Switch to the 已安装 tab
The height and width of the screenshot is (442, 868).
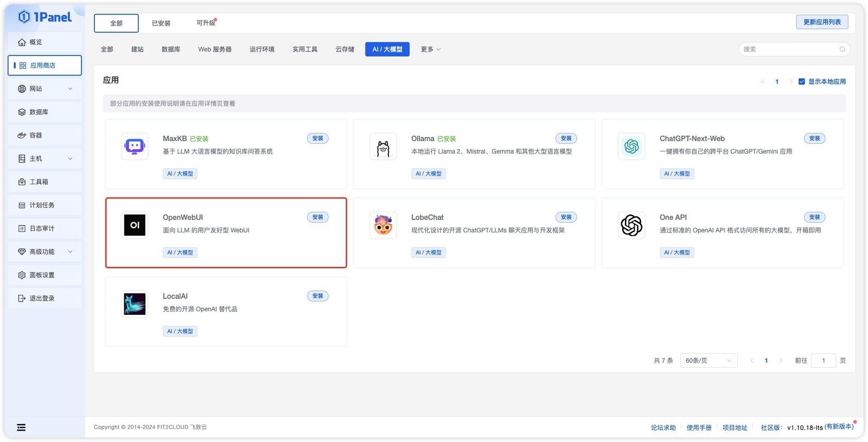pos(161,23)
